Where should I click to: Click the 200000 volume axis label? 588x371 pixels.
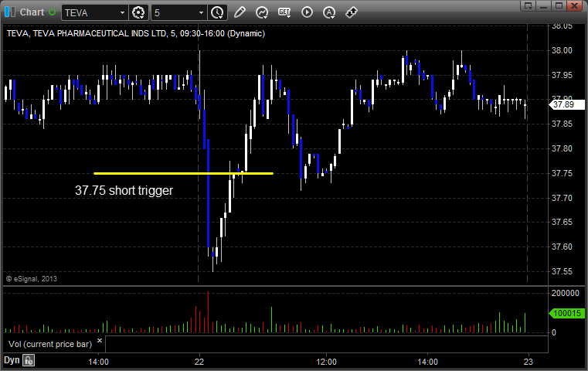coord(565,294)
